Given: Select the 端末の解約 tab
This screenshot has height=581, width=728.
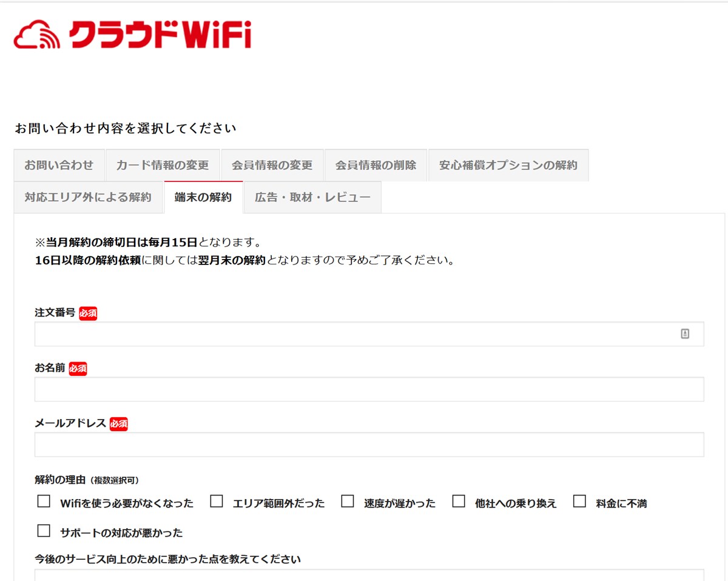Looking at the screenshot, I should (203, 197).
